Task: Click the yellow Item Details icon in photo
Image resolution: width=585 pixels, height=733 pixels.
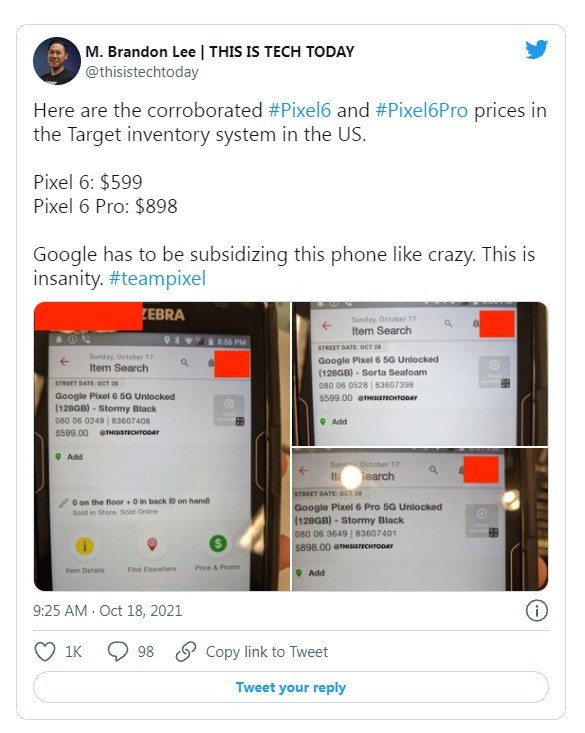Action: tap(85, 545)
